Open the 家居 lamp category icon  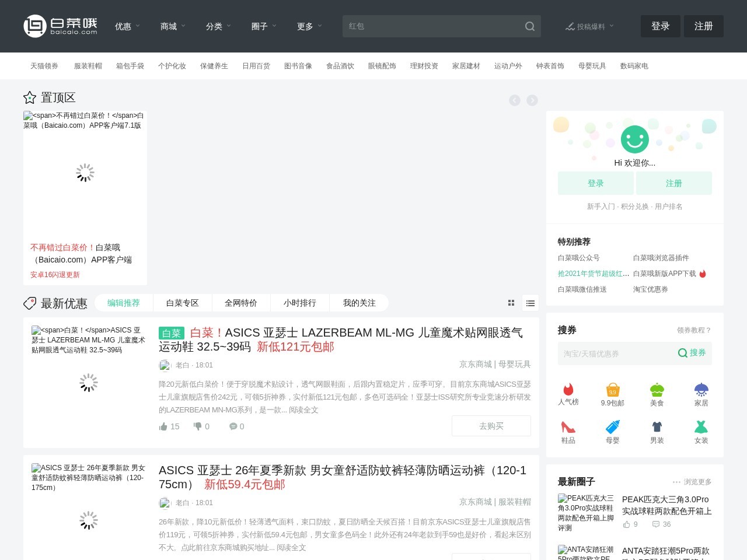point(701,390)
